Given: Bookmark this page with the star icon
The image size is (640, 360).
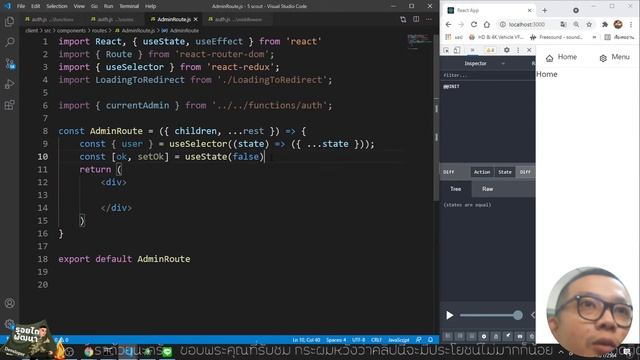Looking at the screenshot, I should point(589,24).
